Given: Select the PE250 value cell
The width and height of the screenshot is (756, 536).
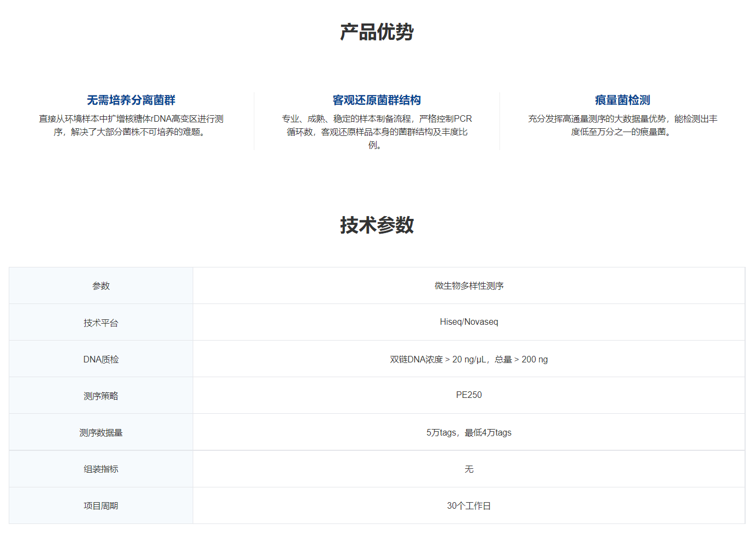Looking at the screenshot, I should click(x=469, y=395).
